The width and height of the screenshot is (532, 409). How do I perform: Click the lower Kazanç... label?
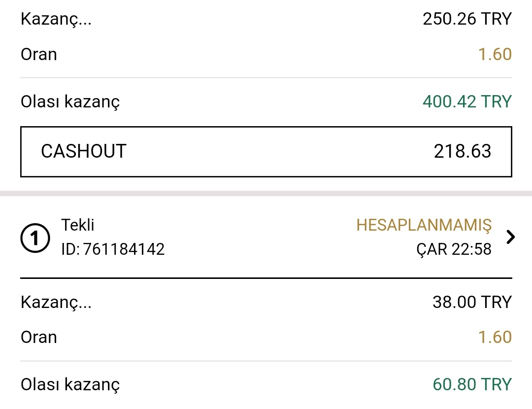click(56, 303)
